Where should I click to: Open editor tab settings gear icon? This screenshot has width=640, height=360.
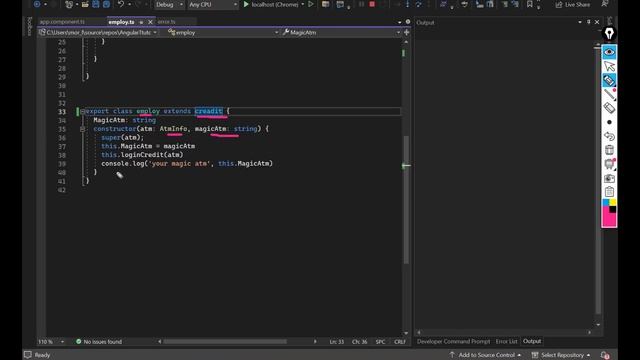[x=407, y=22]
